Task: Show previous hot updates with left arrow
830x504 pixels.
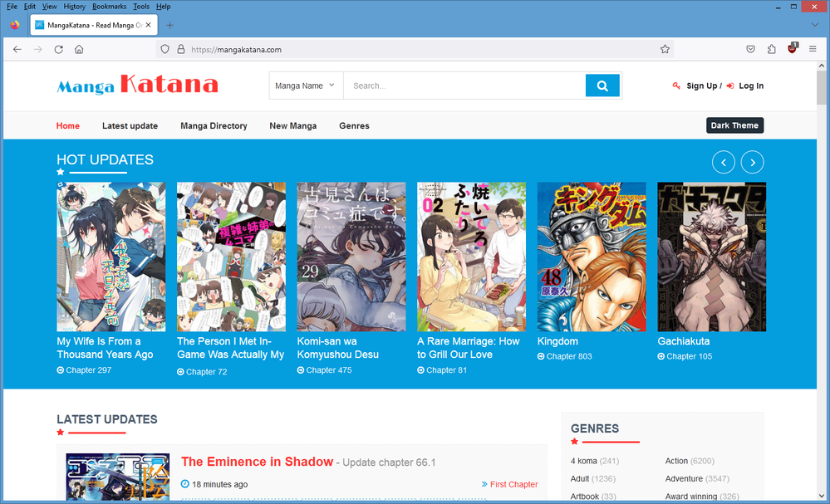Action: pyautogui.click(x=724, y=163)
